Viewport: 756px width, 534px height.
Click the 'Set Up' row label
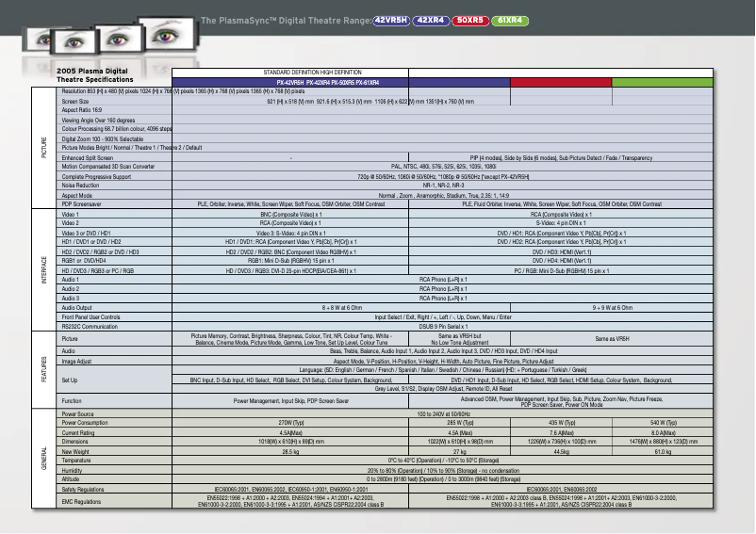(70, 380)
